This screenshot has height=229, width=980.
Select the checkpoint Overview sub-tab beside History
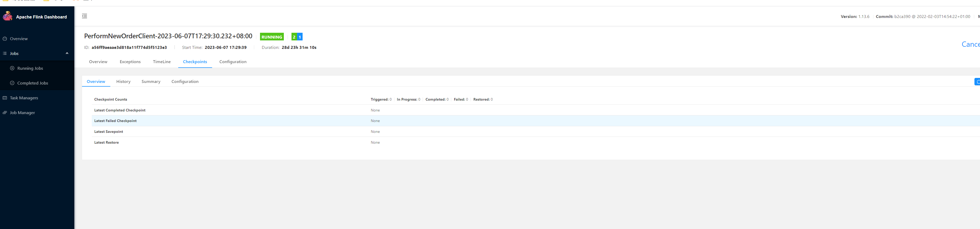(96, 82)
